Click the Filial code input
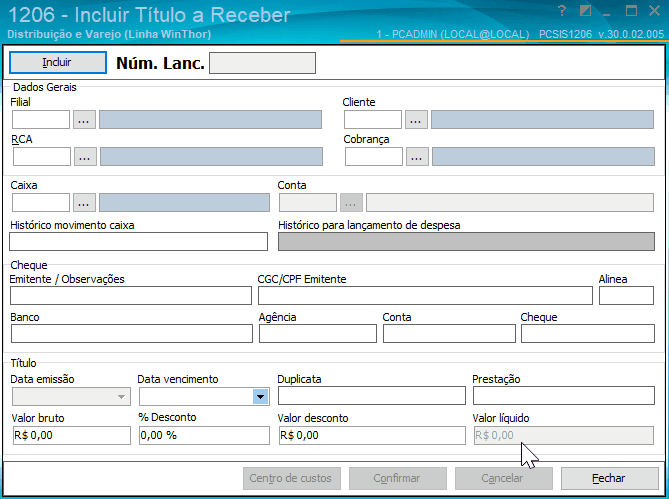 (41, 119)
